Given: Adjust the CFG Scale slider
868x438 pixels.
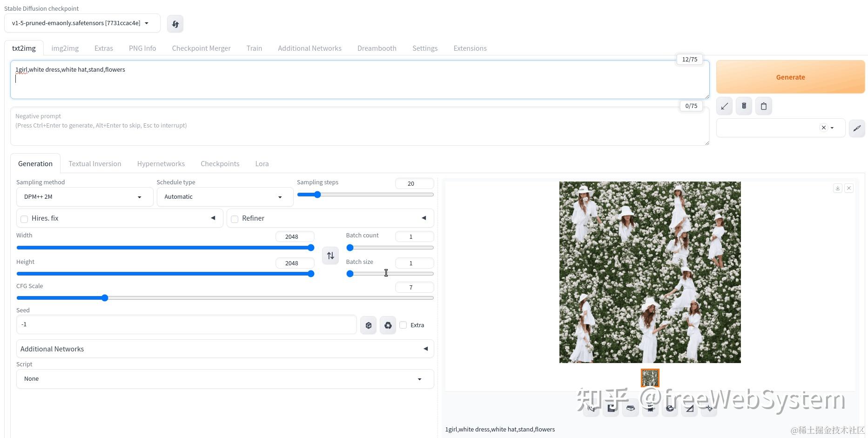Looking at the screenshot, I should click(104, 297).
